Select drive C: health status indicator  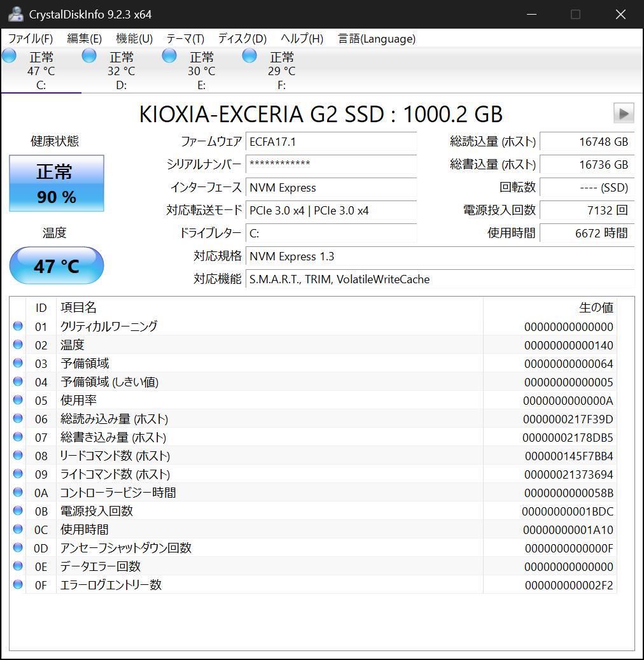[9, 55]
